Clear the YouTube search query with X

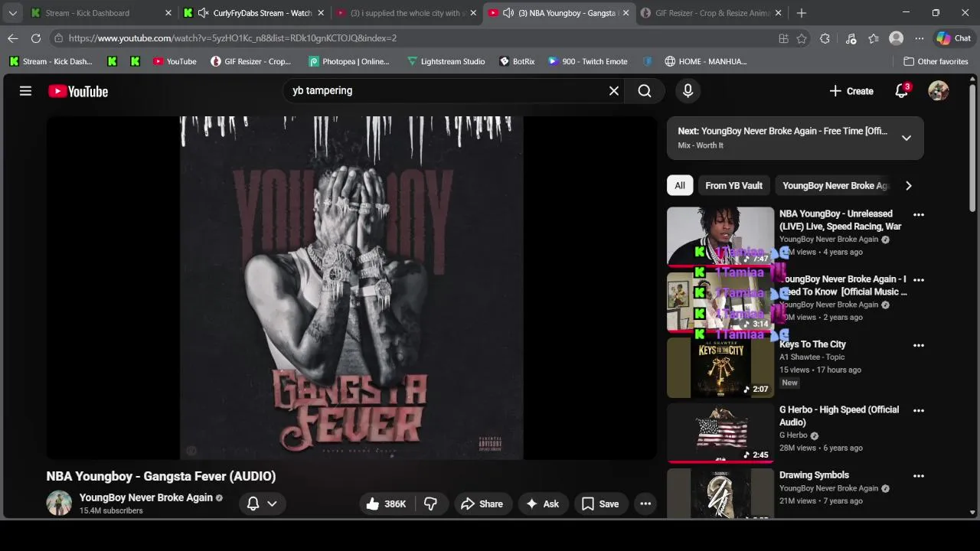(x=614, y=90)
